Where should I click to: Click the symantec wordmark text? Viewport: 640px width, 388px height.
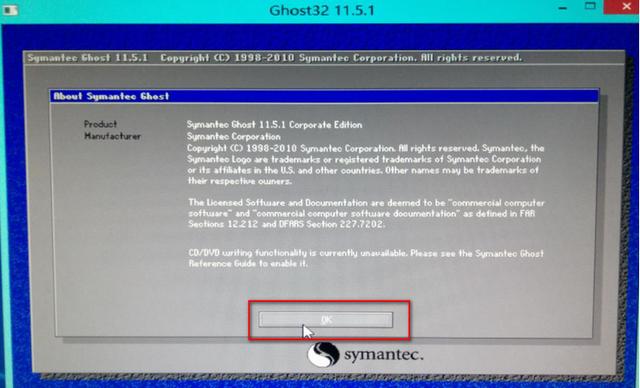[383, 355]
